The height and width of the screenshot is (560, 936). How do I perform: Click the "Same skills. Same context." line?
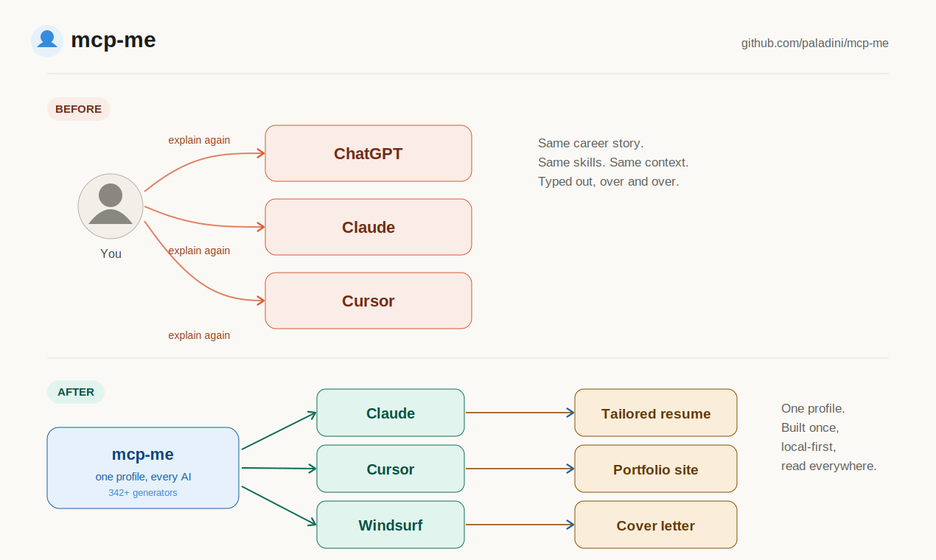(613, 162)
